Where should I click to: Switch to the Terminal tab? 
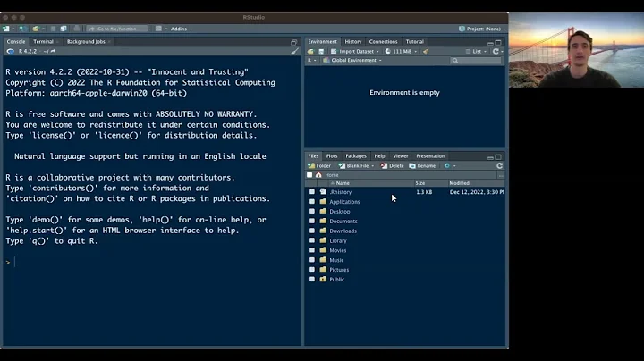click(43, 41)
